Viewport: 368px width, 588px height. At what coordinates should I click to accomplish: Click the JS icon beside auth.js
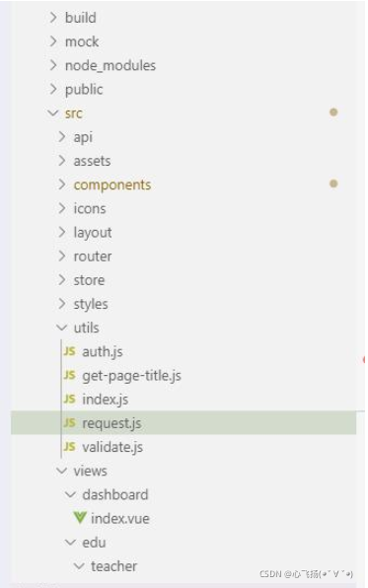pyautogui.click(x=69, y=351)
